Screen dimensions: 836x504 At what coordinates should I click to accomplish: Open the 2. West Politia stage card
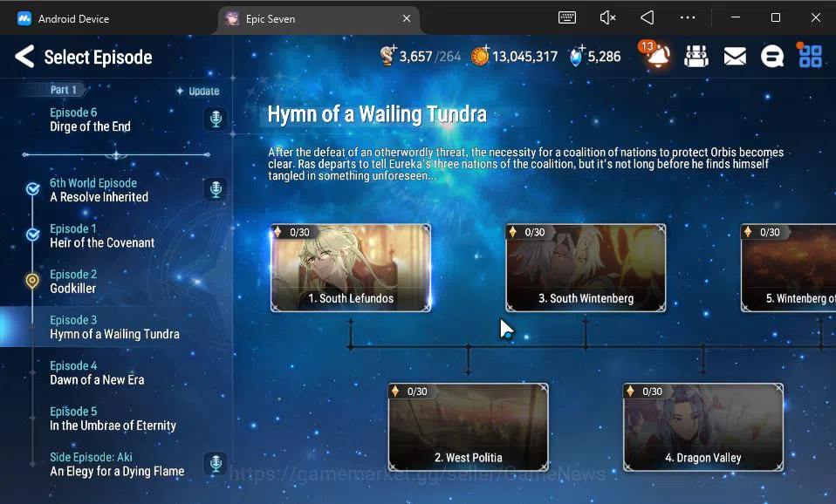pyautogui.click(x=468, y=427)
